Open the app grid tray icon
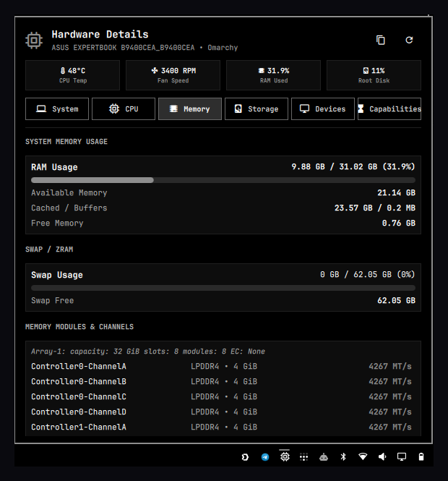448x481 pixels. pos(304,457)
